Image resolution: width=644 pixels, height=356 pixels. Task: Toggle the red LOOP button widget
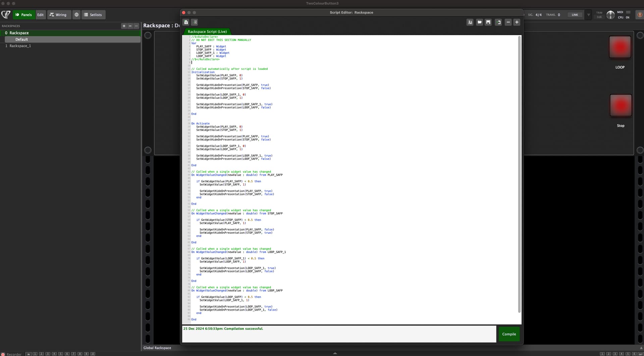point(620,47)
